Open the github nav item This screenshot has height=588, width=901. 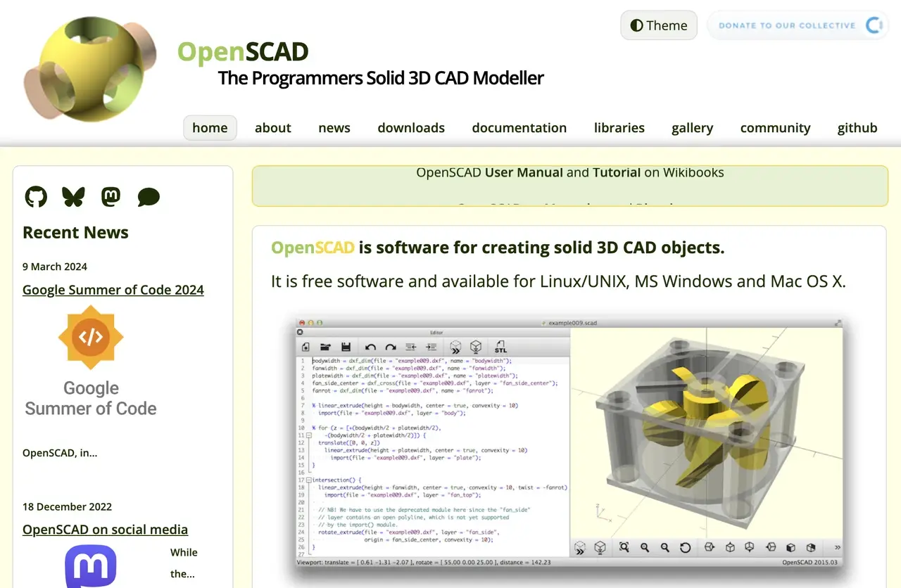(857, 128)
